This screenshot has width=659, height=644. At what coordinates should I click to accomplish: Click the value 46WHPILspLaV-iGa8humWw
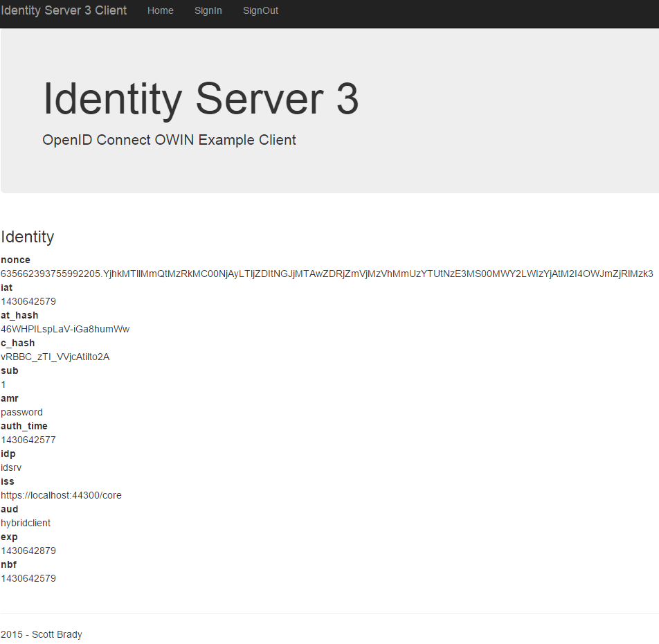[x=65, y=329]
